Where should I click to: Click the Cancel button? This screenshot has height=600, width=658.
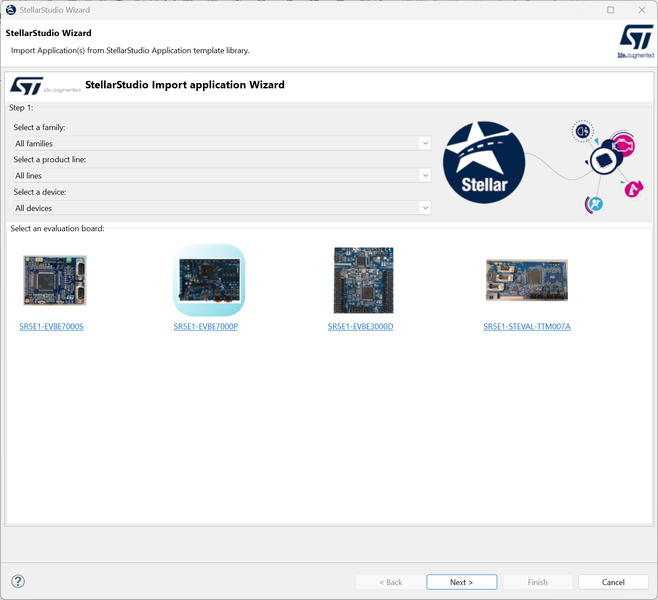613,582
